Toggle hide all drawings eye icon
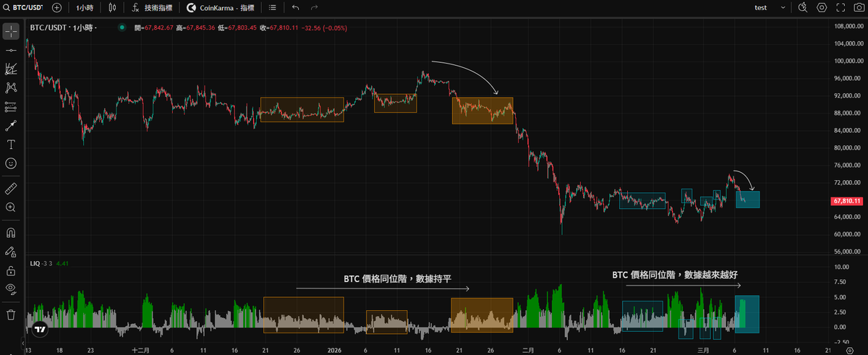This screenshot has height=355, width=868. point(11,288)
